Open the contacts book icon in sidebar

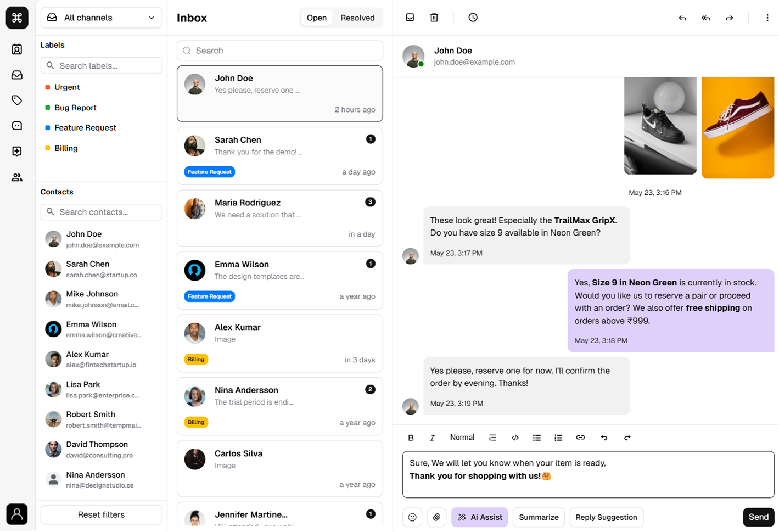tap(17, 49)
